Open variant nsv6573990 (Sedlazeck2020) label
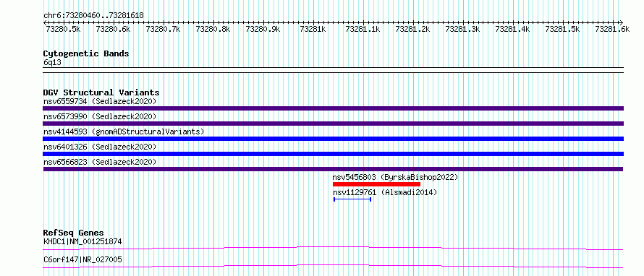This screenshot has height=276, width=644. tap(100, 116)
